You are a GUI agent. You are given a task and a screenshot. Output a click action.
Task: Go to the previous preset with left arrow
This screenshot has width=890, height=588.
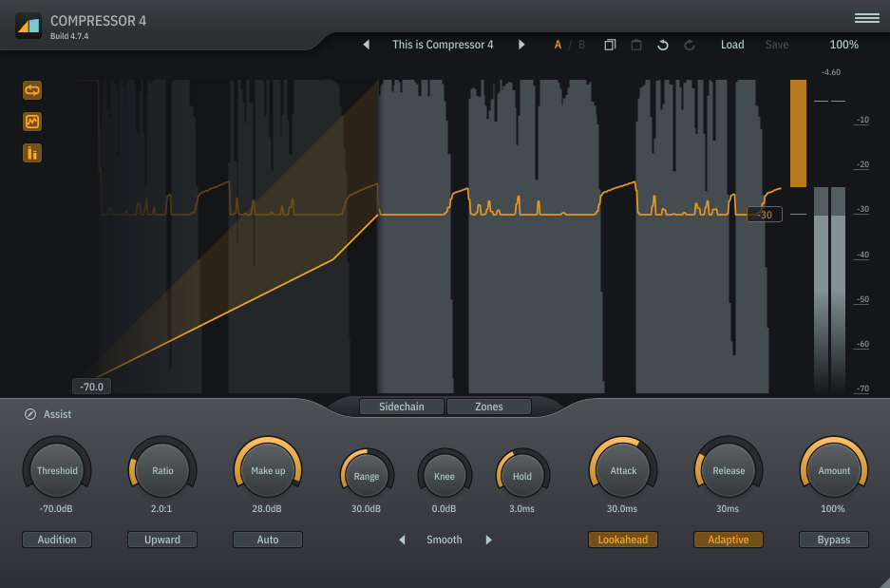367,45
